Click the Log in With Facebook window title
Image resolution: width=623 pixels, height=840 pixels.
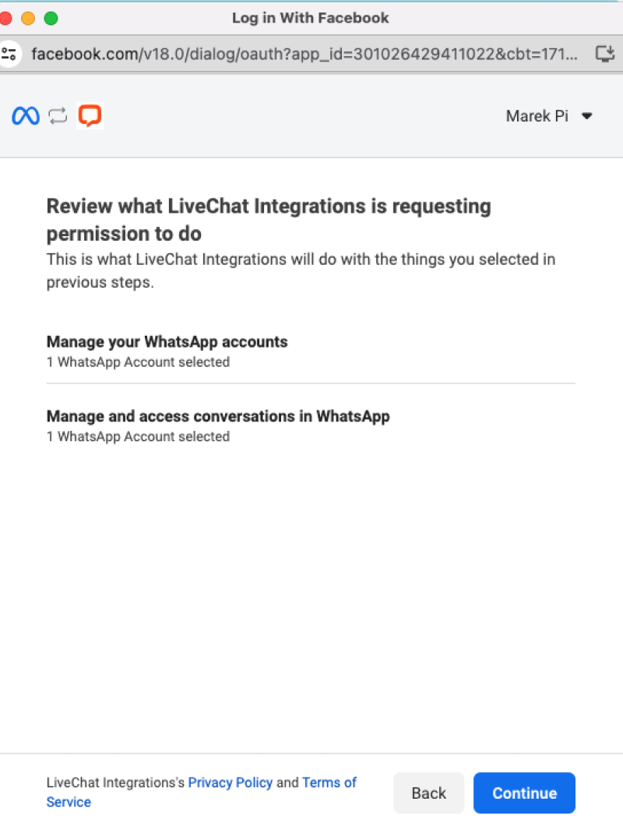coord(311,18)
